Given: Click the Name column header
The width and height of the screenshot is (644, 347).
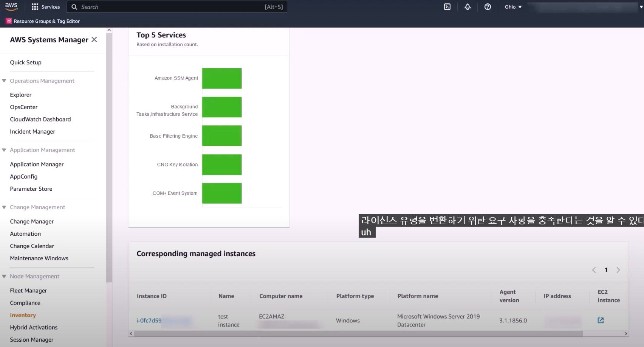Looking at the screenshot, I should click(x=226, y=296).
